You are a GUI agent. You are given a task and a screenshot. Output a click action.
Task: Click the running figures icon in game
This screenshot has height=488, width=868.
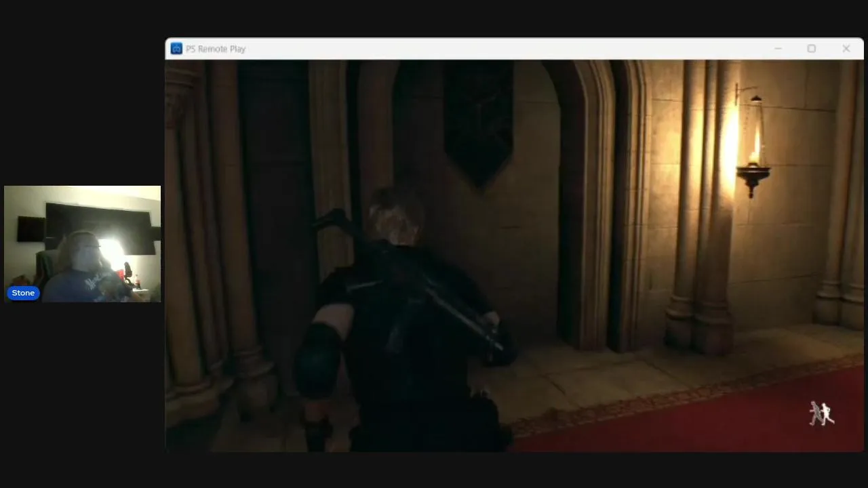tap(821, 413)
